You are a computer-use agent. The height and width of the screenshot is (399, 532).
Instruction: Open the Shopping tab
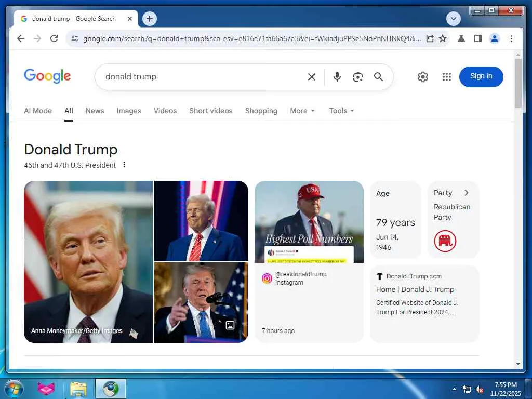pyautogui.click(x=261, y=111)
